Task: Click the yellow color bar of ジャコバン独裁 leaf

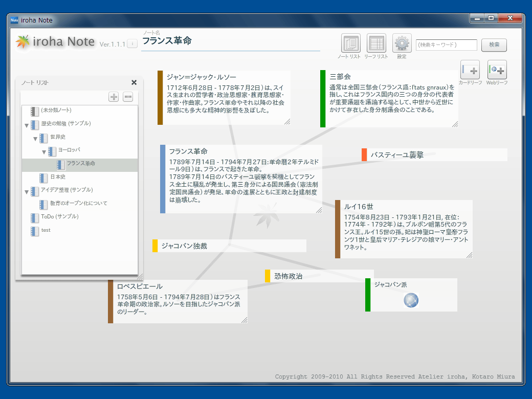Action: (154, 246)
